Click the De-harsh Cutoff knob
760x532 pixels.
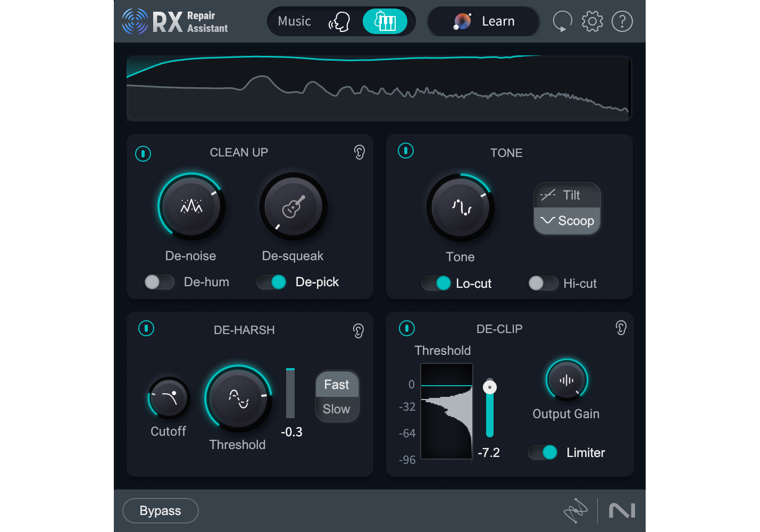pyautogui.click(x=169, y=398)
